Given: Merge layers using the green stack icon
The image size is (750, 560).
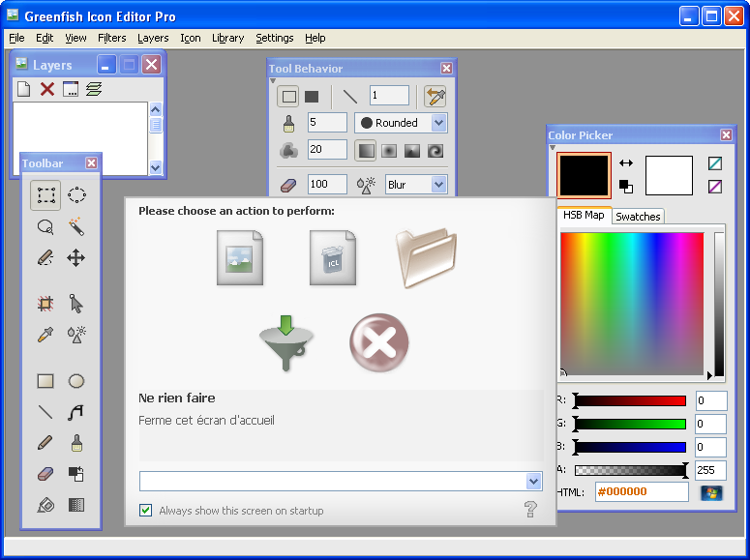Looking at the screenshot, I should pos(94,89).
